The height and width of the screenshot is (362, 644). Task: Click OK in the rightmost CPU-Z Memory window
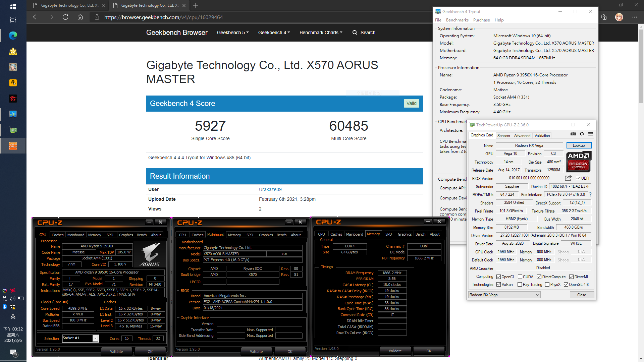(429, 351)
